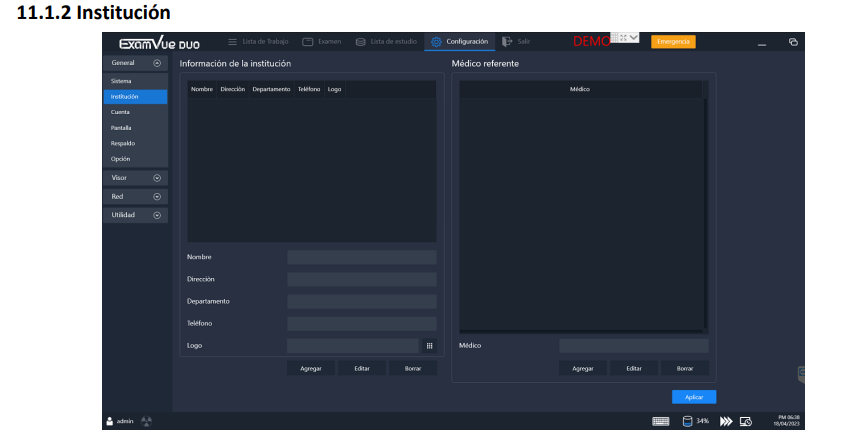Click Editar under institution information
The height and width of the screenshot is (445, 861).
(362, 368)
